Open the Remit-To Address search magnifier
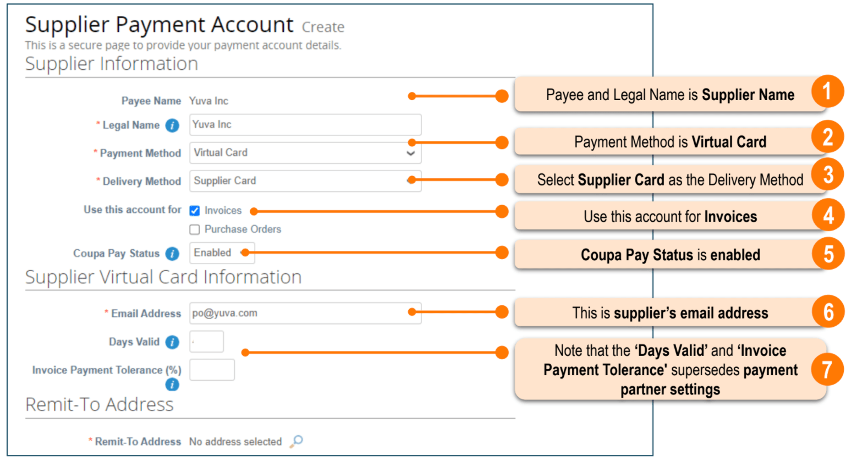 pos(296,441)
